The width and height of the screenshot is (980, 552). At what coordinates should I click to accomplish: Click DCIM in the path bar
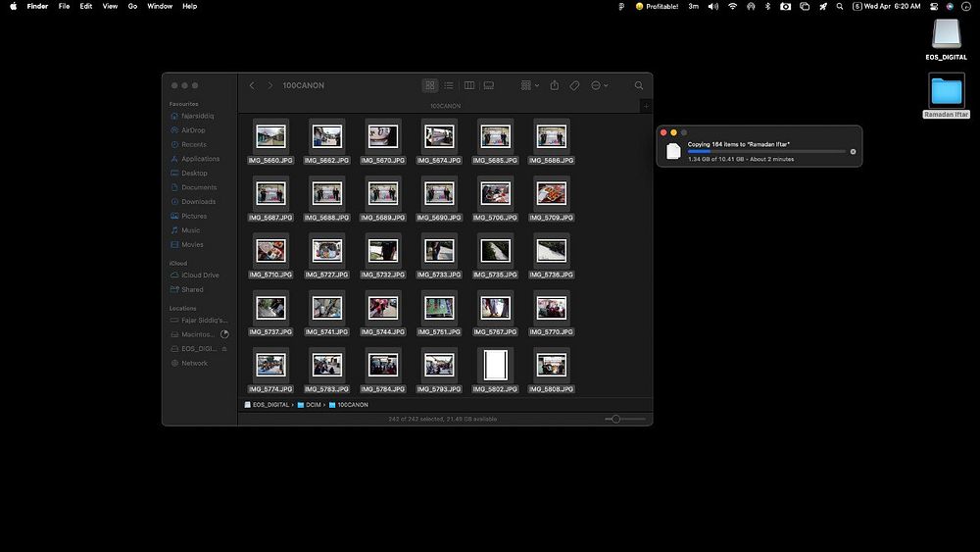click(x=310, y=405)
